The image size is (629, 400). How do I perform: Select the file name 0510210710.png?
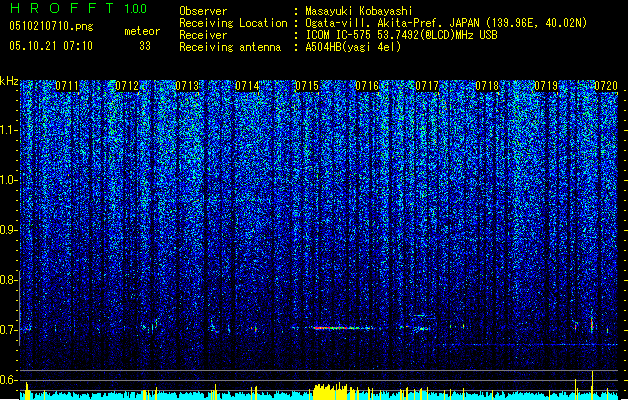pos(51,26)
